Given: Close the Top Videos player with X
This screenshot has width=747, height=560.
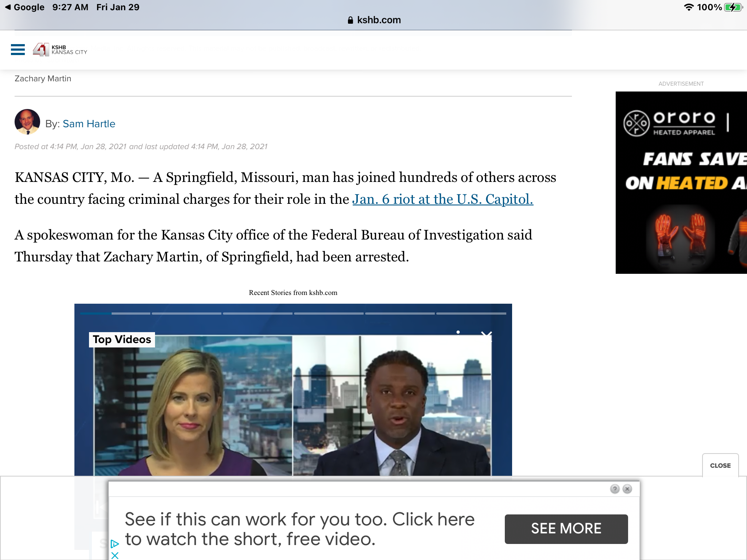Looking at the screenshot, I should [486, 336].
